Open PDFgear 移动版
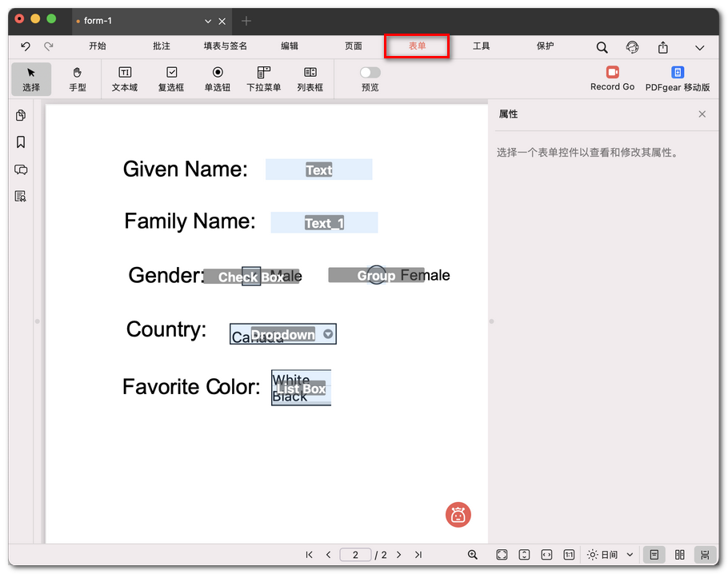Viewport: 728px width, 574px height. click(678, 76)
